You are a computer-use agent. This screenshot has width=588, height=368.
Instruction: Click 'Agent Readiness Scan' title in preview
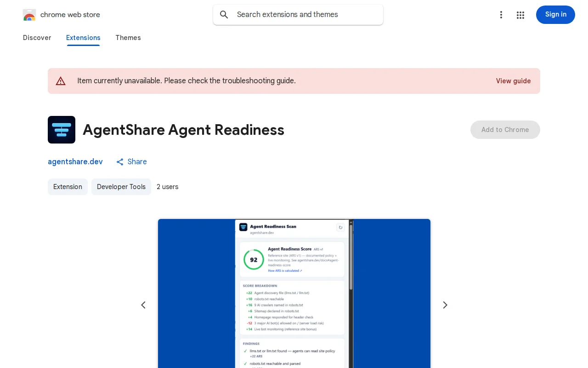273,226
